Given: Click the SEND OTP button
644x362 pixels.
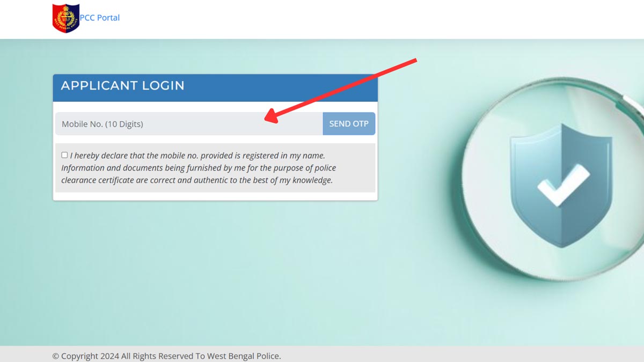Looking at the screenshot, I should tap(349, 124).
